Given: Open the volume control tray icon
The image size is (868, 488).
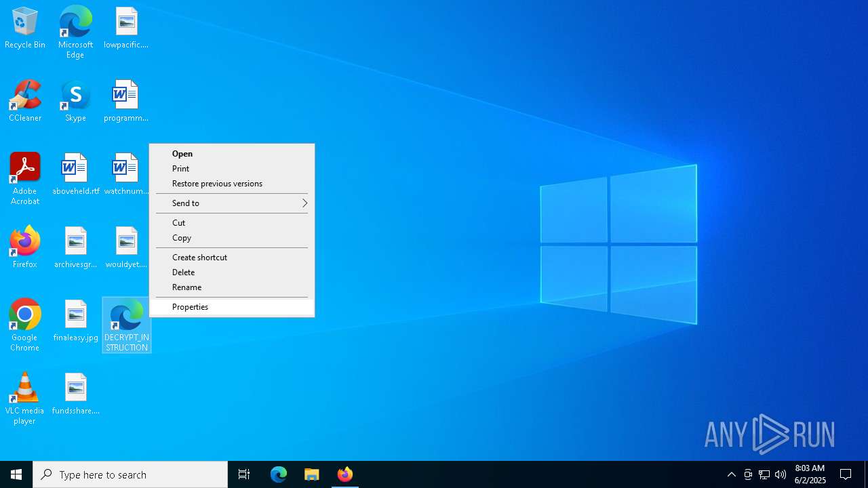Looking at the screenshot, I should (x=781, y=474).
